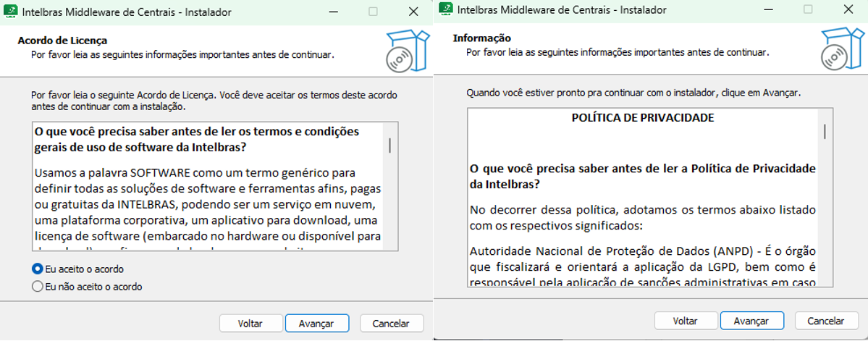Close the Informação installer window
Screen dimensions: 868x341
click(847, 9)
